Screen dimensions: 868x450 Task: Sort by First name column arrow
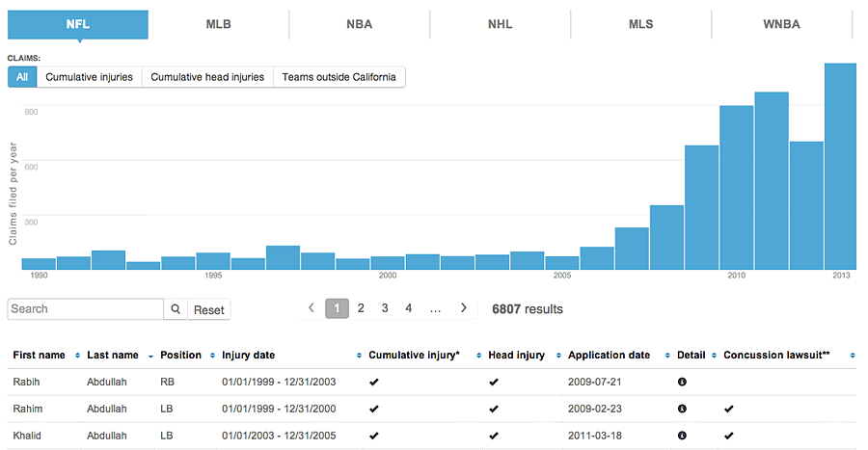click(x=74, y=356)
